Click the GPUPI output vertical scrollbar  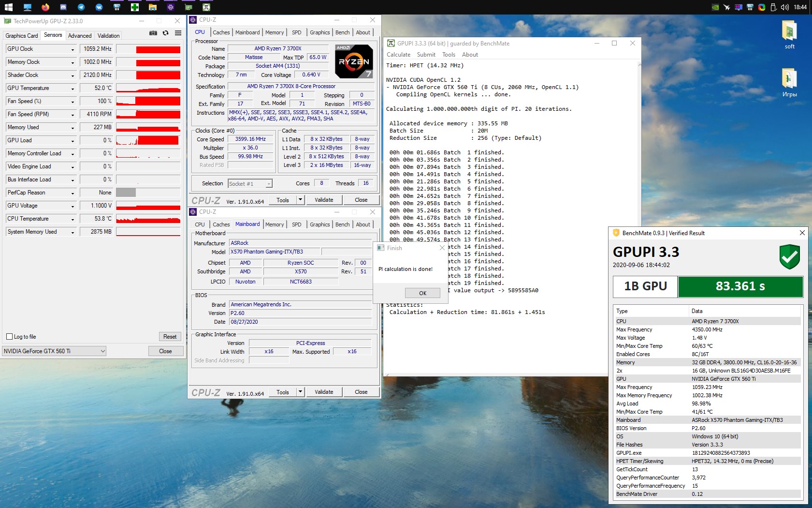[x=639, y=218]
